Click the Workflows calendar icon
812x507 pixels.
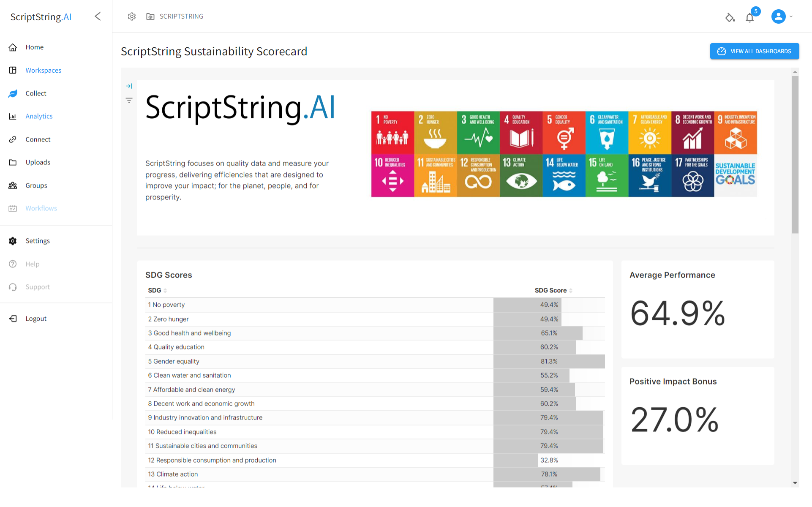coord(13,208)
